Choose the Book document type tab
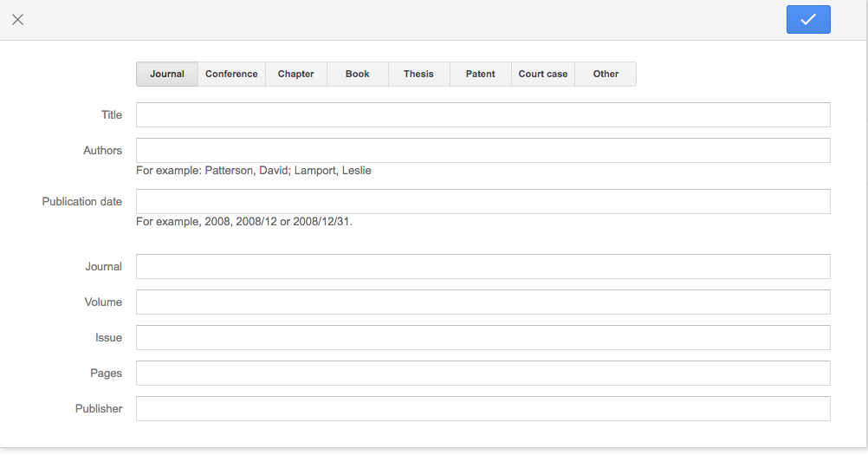 [357, 75]
